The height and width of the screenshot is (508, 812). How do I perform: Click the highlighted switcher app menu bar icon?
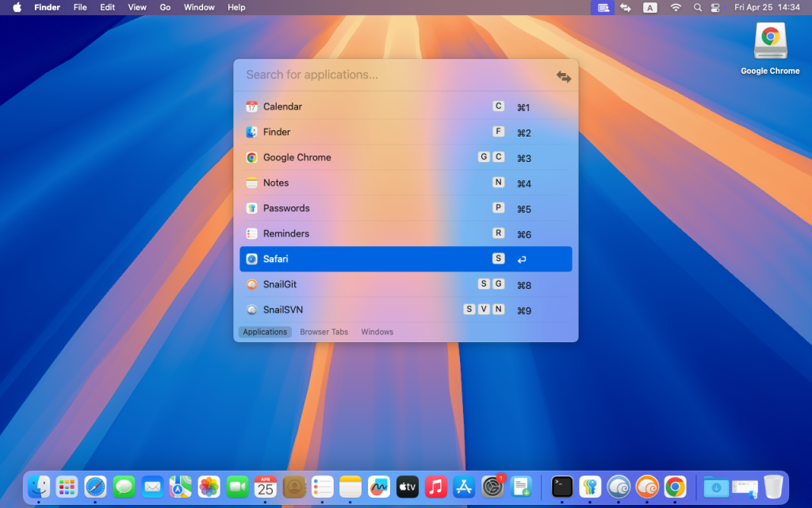tap(603, 7)
